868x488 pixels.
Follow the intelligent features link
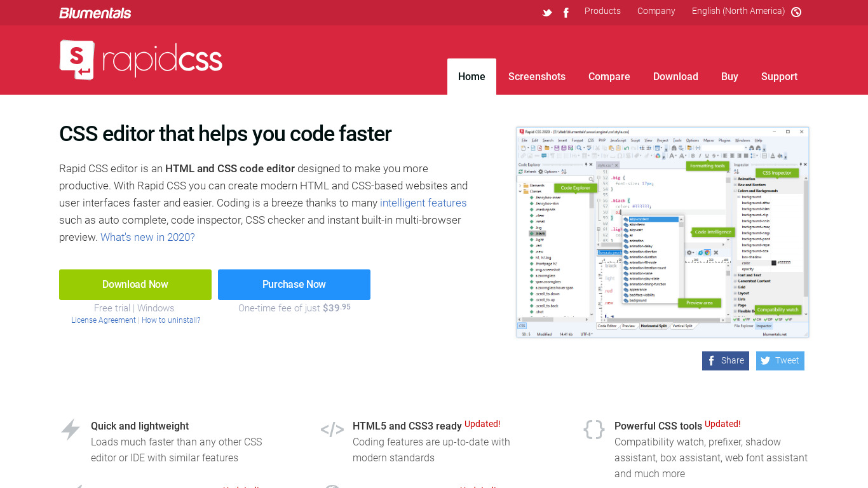pos(423,203)
